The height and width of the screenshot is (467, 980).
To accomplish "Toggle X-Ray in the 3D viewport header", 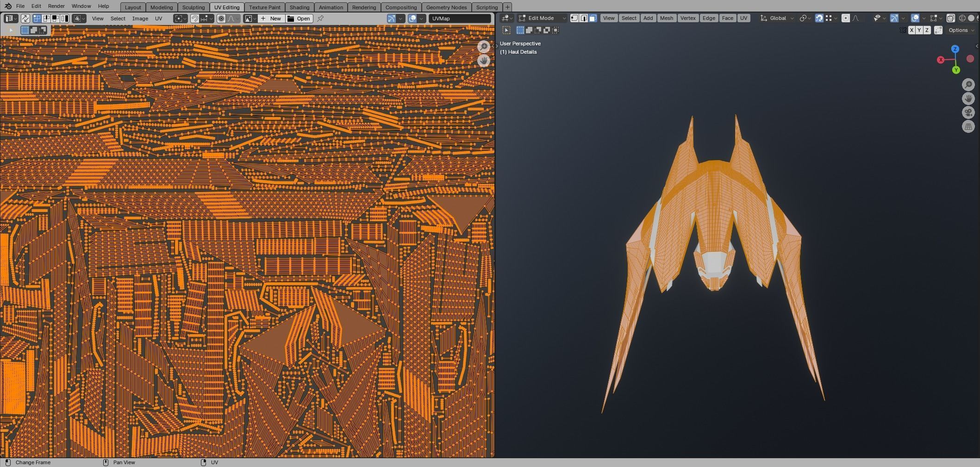I will pyautogui.click(x=951, y=18).
